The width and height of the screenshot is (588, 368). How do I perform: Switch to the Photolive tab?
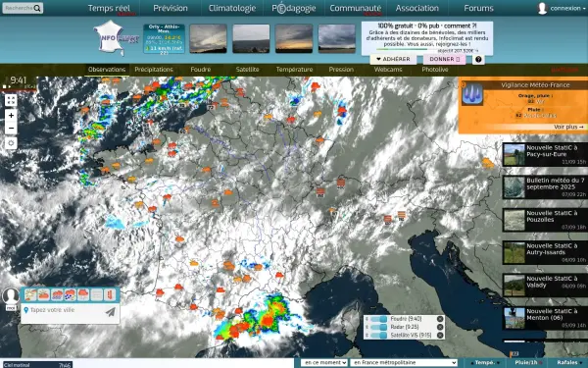point(435,70)
